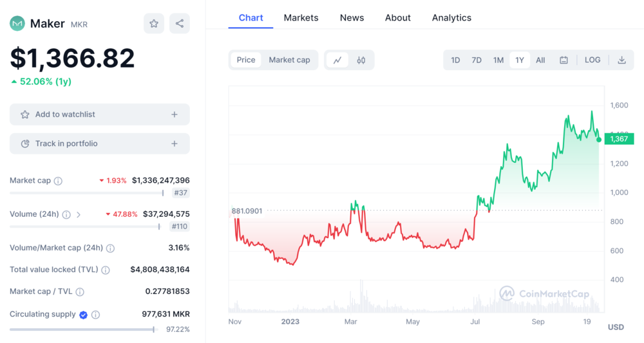
Task: Toggle LOG scale on chart
Action: tap(592, 60)
